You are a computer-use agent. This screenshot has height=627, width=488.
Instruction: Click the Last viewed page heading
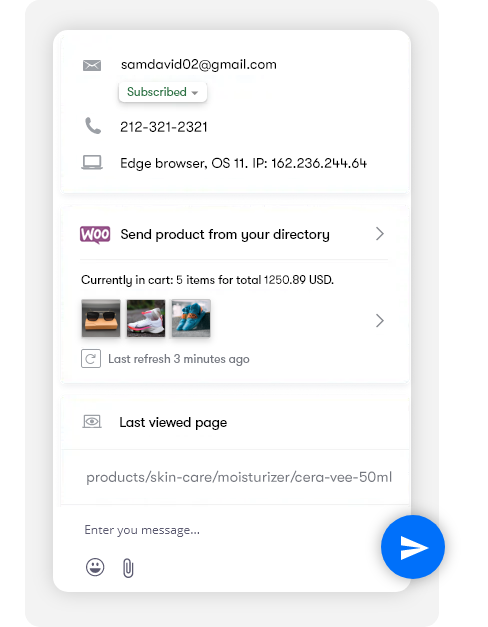coord(173,422)
